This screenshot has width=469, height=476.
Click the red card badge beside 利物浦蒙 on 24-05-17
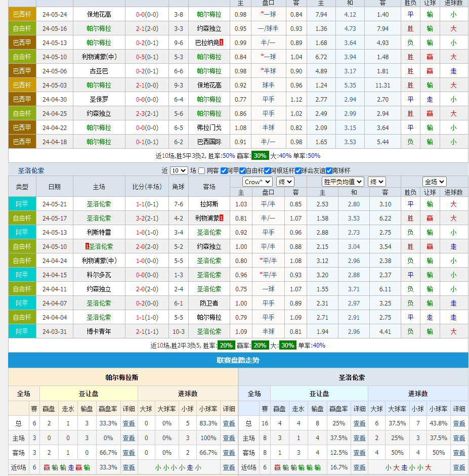click(x=222, y=218)
